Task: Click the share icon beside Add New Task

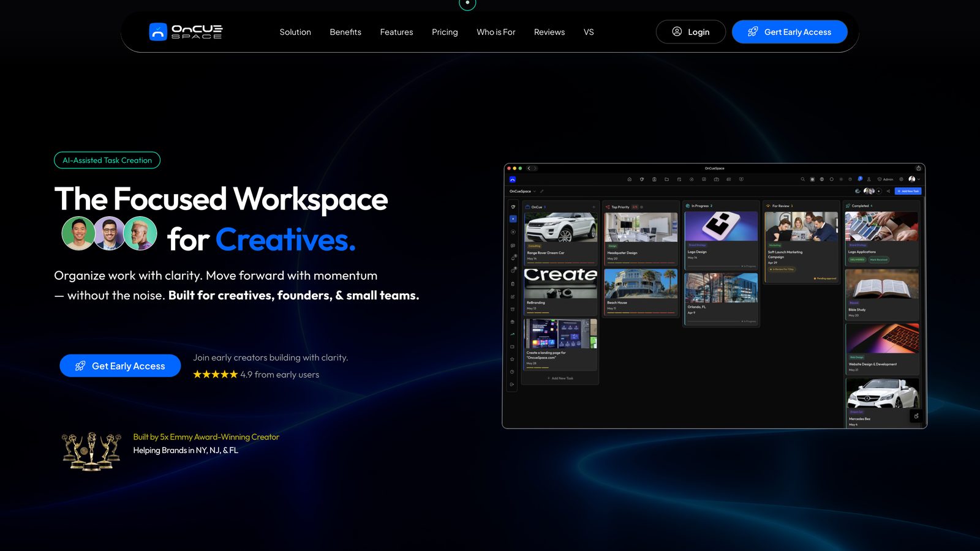Action: (x=888, y=191)
